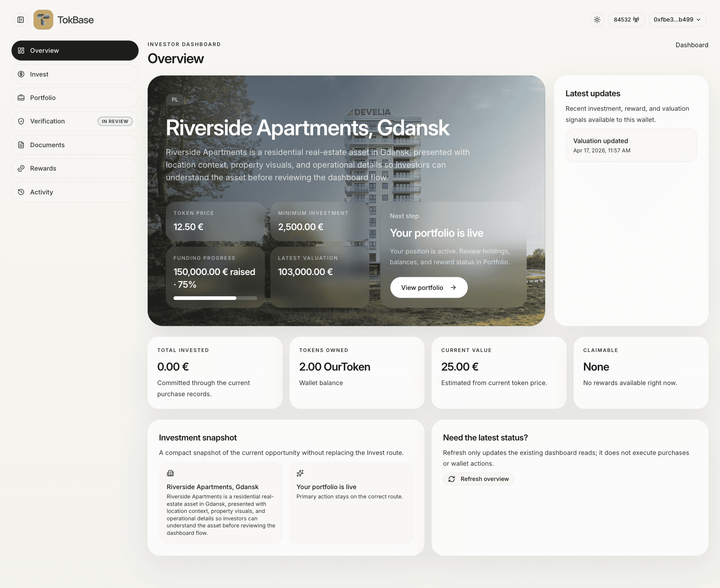Click the funding progress bar at 75%
Screen dimensions: 720x588
(x=215, y=298)
